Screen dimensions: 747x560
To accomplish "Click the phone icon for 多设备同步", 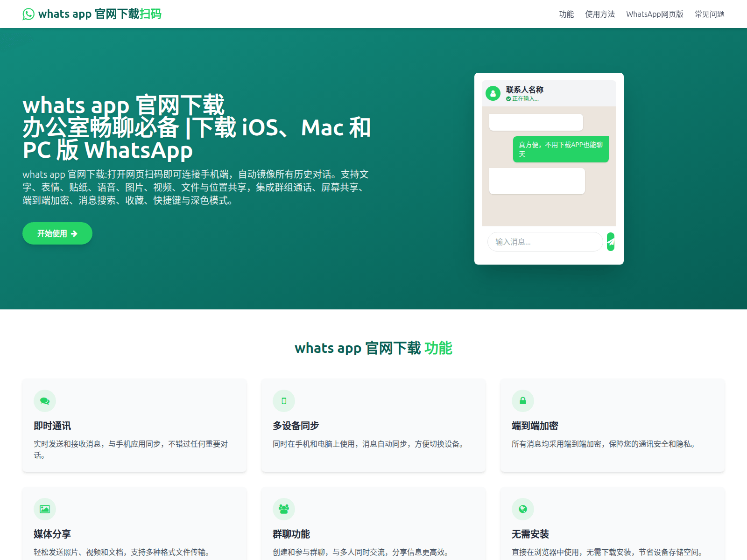I will click(x=284, y=401).
